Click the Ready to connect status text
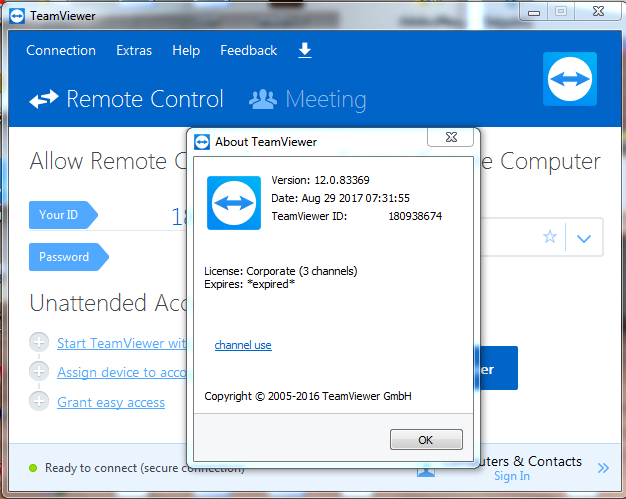Viewport: 626px width, 499px height. click(x=145, y=468)
